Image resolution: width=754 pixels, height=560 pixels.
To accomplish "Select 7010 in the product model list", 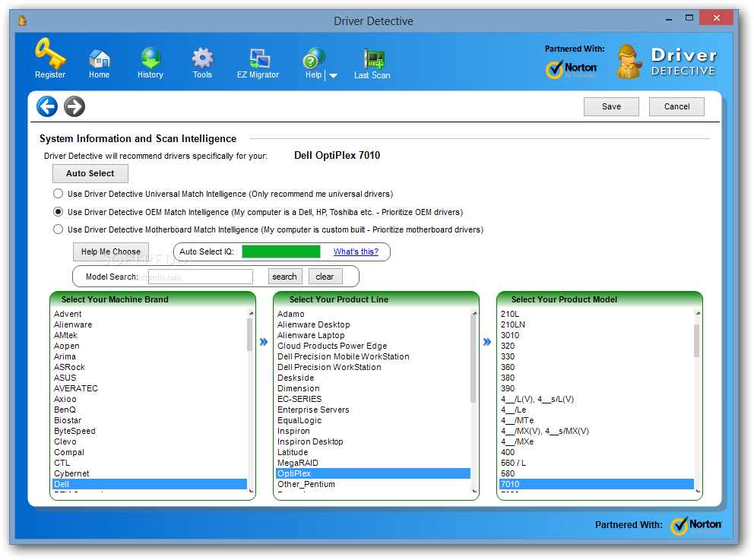I will coord(597,484).
